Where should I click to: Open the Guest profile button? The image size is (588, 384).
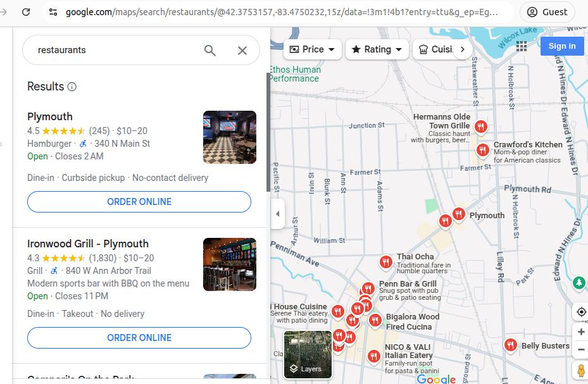coord(547,12)
